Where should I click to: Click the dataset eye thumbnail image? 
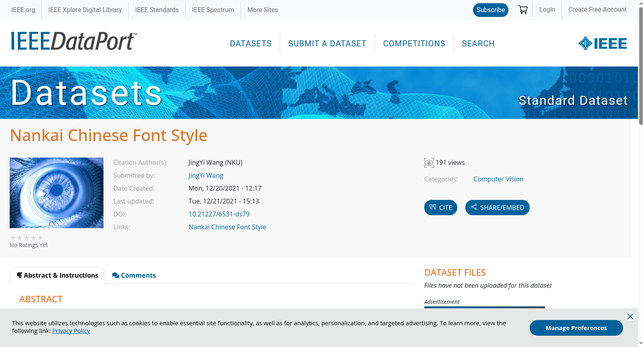56,193
